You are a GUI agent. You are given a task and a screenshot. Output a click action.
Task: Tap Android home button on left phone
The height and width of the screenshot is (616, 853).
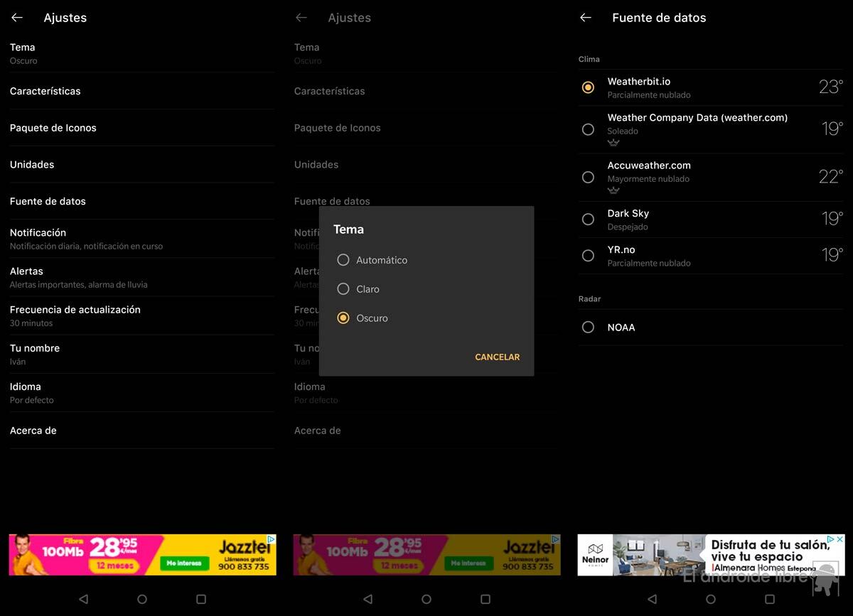142,599
